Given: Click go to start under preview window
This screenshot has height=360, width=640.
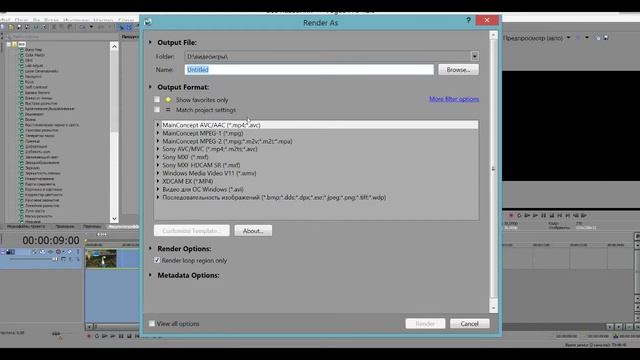Looking at the screenshot, I should 560,215.
